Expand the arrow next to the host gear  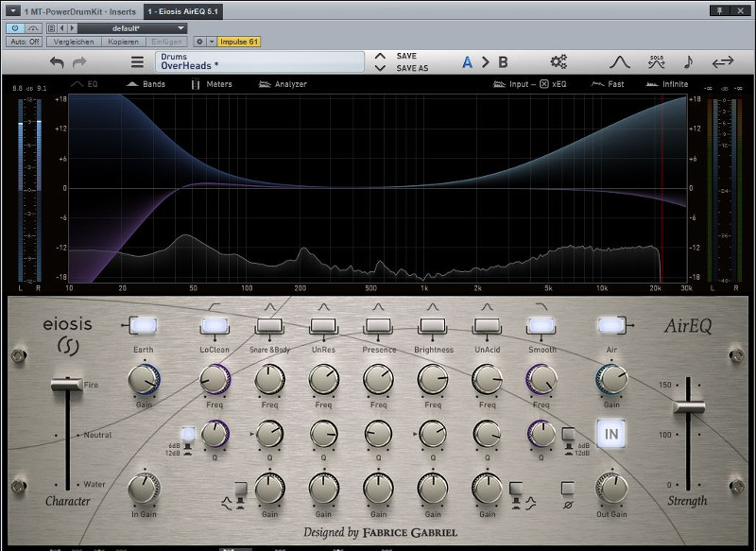point(211,42)
